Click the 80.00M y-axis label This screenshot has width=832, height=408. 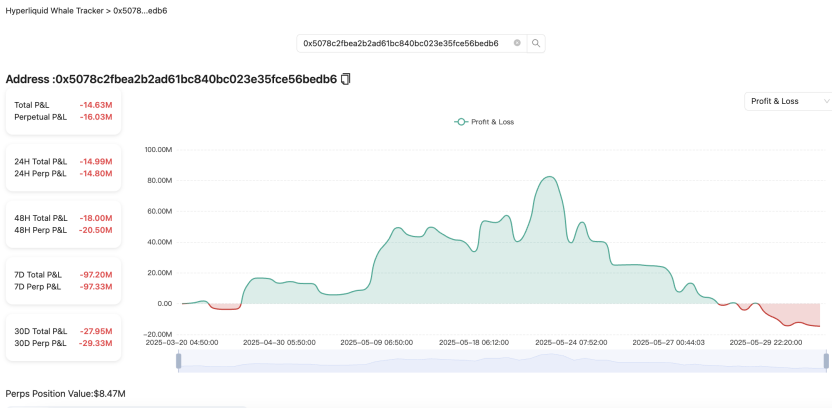(160, 180)
